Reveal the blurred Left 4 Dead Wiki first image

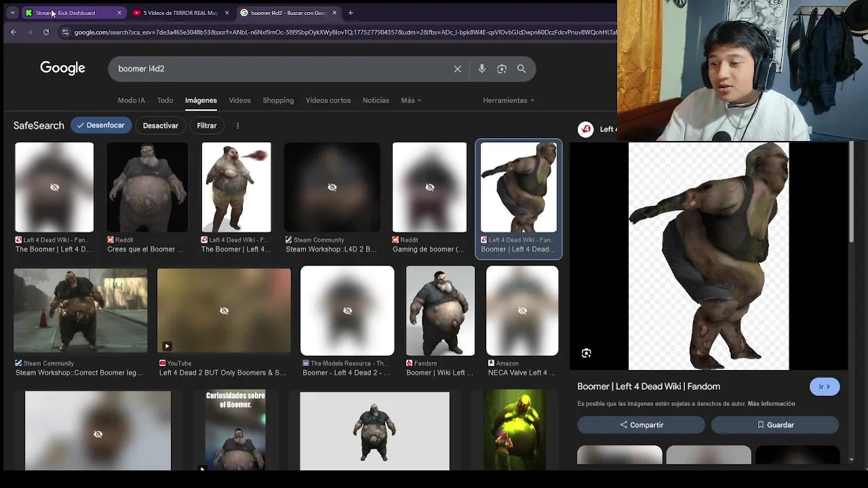click(x=54, y=187)
